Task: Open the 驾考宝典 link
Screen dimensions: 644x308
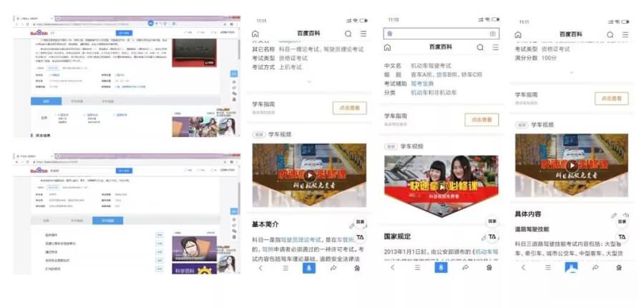Action: click(x=421, y=84)
